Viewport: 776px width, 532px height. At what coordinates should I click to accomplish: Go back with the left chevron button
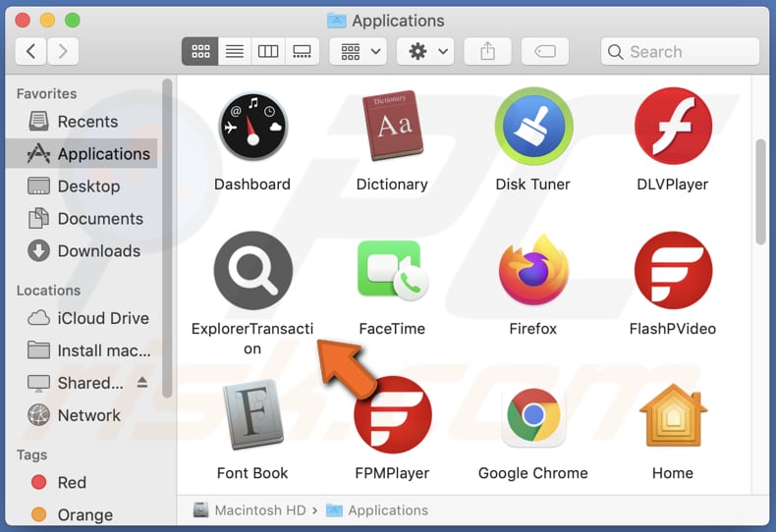(30, 51)
